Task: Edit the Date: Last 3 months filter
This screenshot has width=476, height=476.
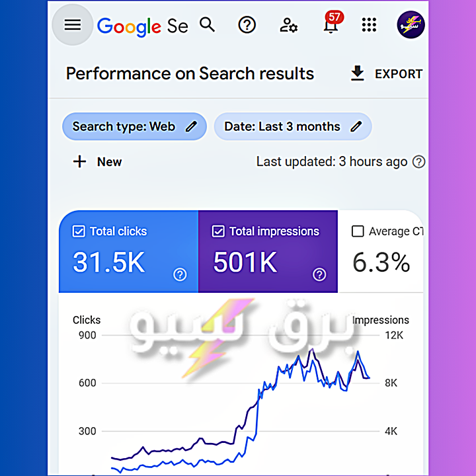Action: pos(292,126)
